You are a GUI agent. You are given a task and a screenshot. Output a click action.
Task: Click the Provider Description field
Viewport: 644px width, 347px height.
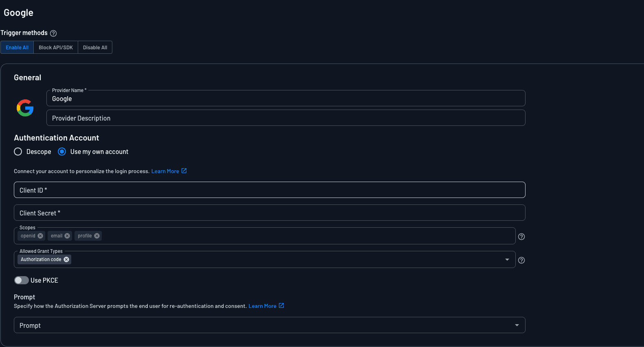286,118
